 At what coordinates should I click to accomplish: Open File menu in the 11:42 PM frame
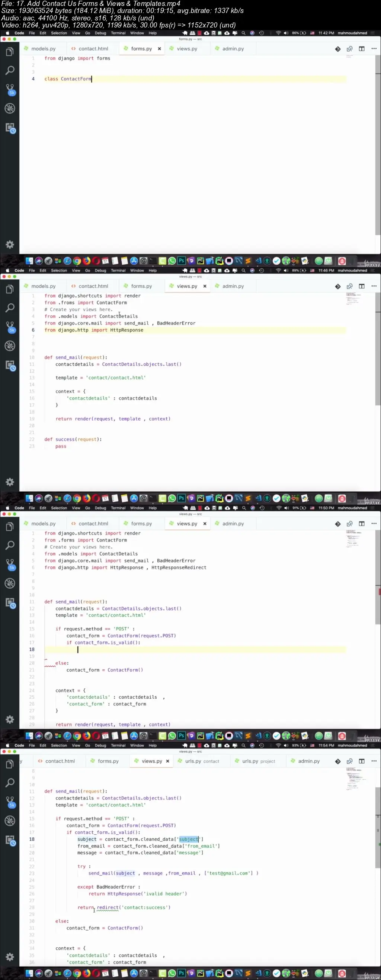coord(32,33)
